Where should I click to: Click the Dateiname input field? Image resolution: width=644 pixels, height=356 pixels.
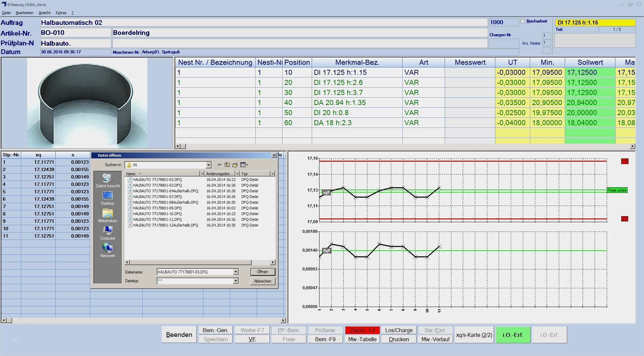tap(195, 272)
